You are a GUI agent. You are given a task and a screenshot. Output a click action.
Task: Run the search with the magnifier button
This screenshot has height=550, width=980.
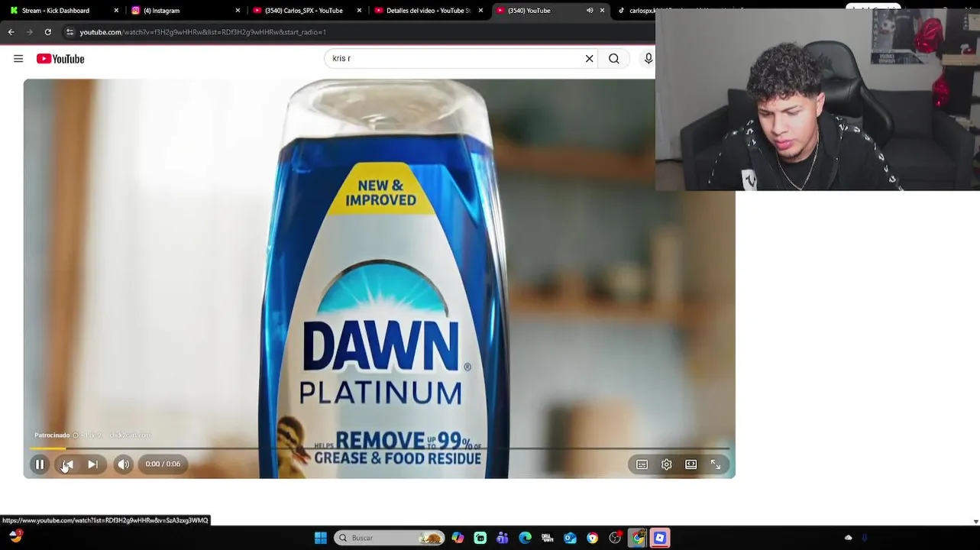[x=614, y=59]
